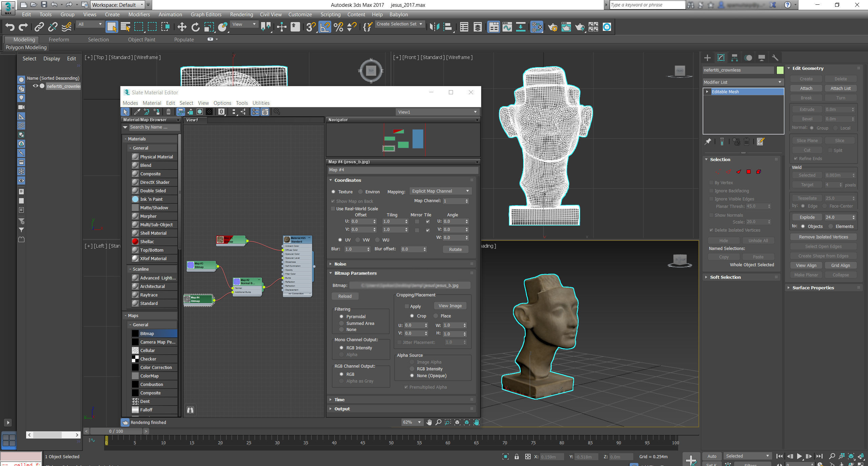
Task: Select the Environ radio button
Action: [x=360, y=192]
